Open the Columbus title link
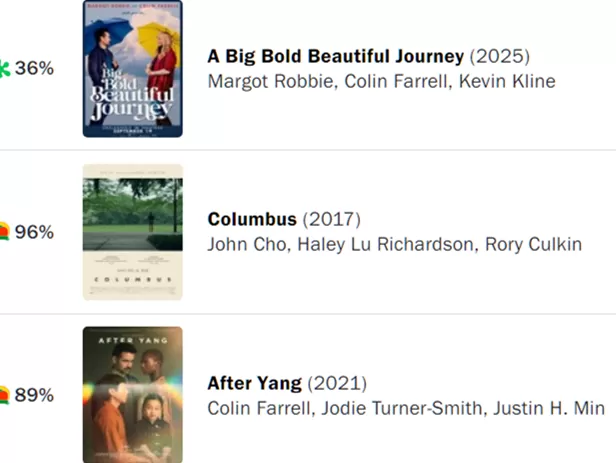 252,219
